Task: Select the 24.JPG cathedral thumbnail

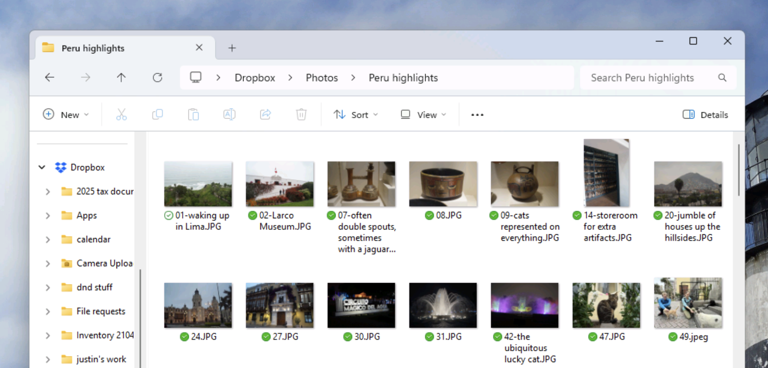Action: coord(198,305)
